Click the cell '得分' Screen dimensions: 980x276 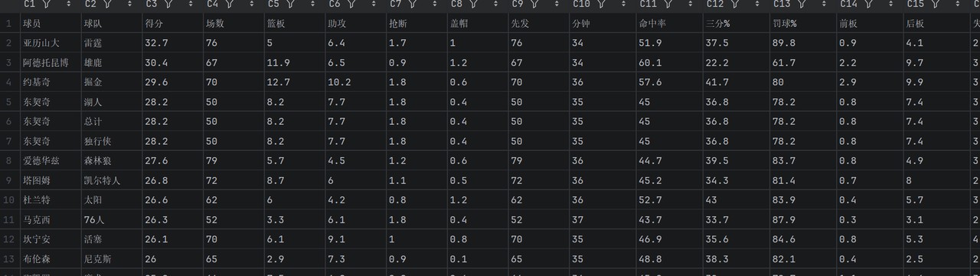tap(173, 24)
